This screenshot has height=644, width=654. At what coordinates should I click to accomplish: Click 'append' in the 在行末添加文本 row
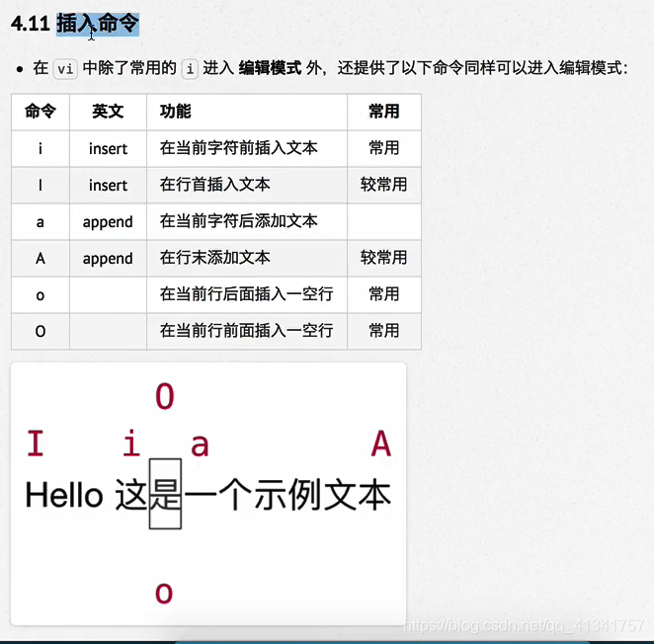[108, 259]
